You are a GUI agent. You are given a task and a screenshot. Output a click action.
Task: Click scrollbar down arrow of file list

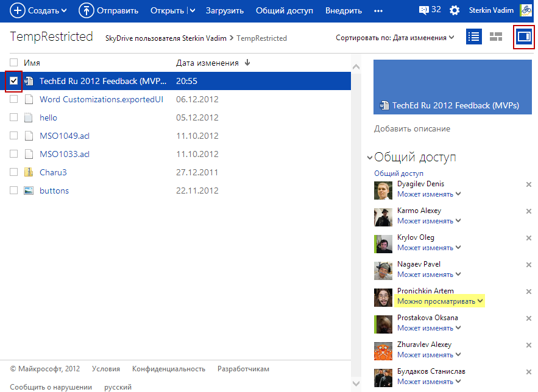pyautogui.click(x=356, y=383)
